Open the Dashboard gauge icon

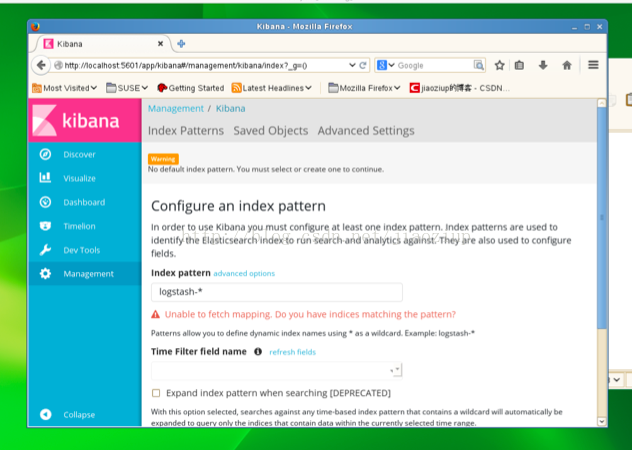point(45,202)
